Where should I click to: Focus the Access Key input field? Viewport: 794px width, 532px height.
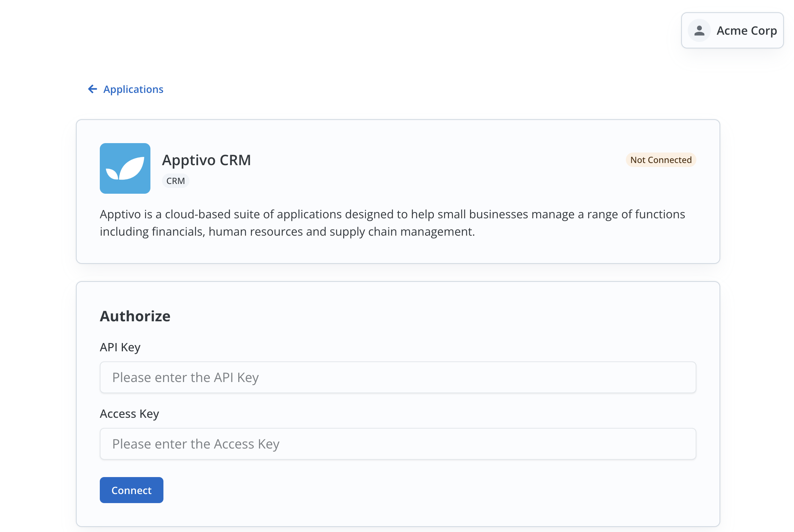398,444
